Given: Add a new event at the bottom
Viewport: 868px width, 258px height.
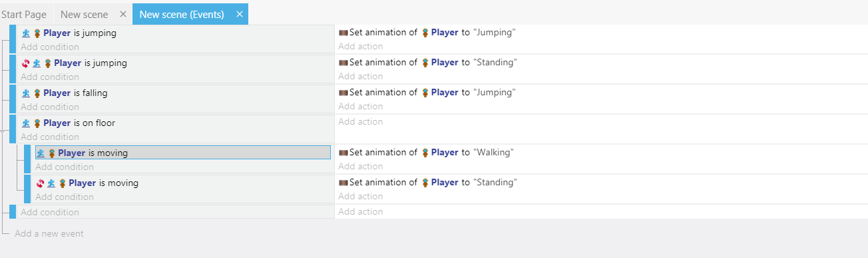Looking at the screenshot, I should click(49, 233).
